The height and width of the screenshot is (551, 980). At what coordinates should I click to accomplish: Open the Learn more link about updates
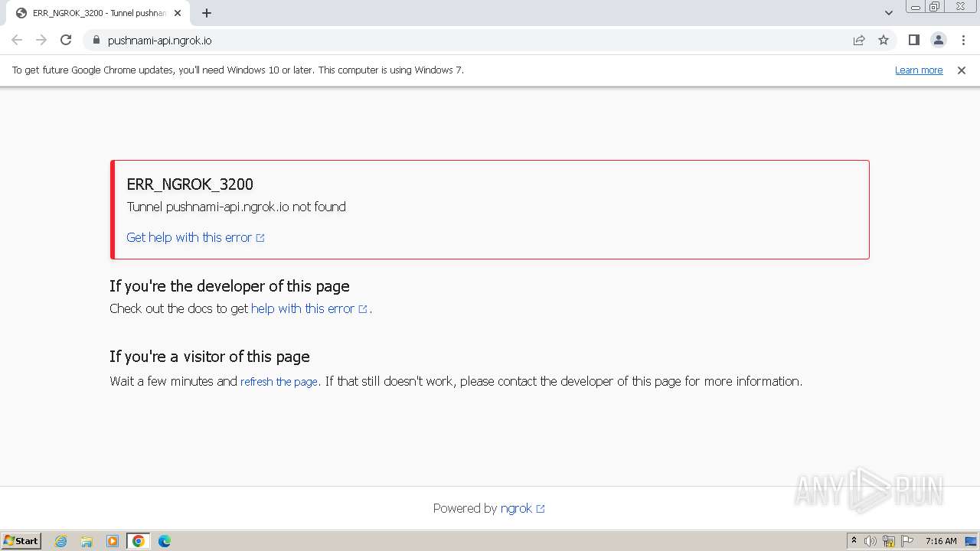point(919,70)
